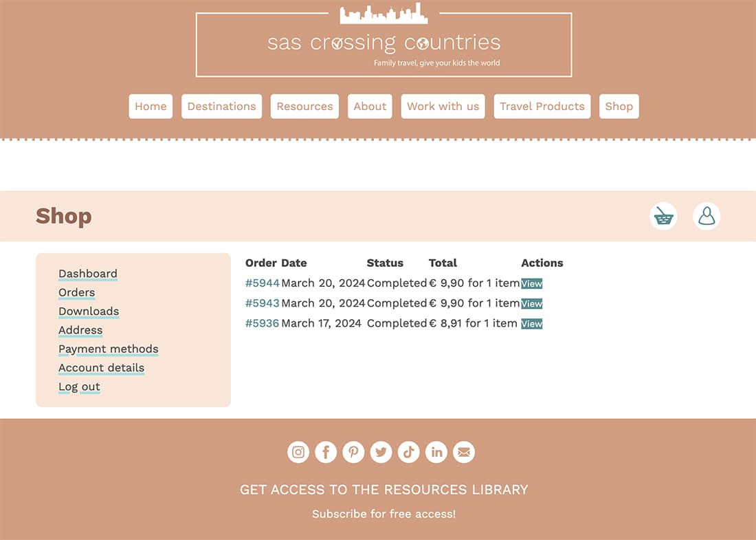The height and width of the screenshot is (540, 756).
Task: Click View button for order #5936
Action: pyautogui.click(x=532, y=324)
